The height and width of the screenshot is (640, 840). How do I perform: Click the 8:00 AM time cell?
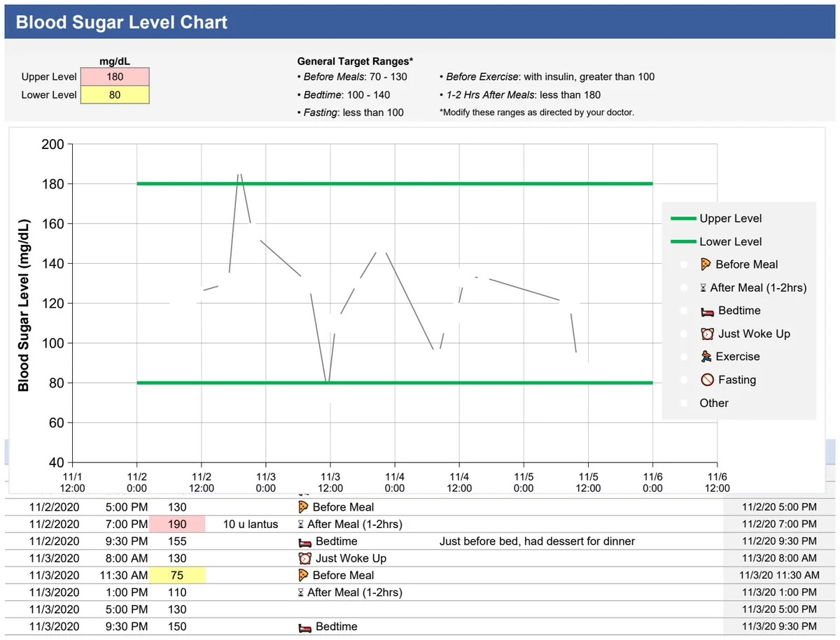pos(126,558)
